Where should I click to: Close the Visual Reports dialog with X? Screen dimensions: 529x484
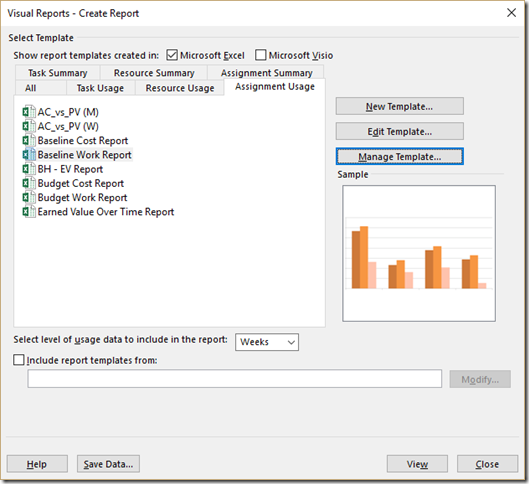pyautogui.click(x=511, y=13)
